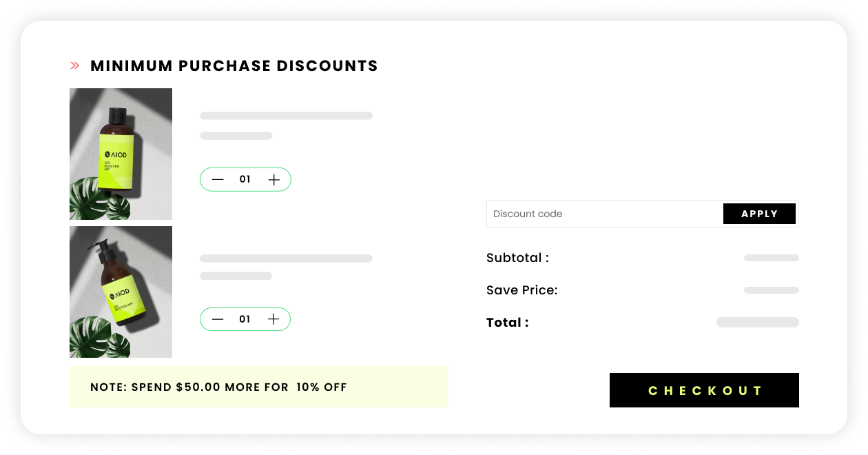Click the Minimum Purchase Discounts heading
868x455 pixels.
pyautogui.click(x=234, y=65)
